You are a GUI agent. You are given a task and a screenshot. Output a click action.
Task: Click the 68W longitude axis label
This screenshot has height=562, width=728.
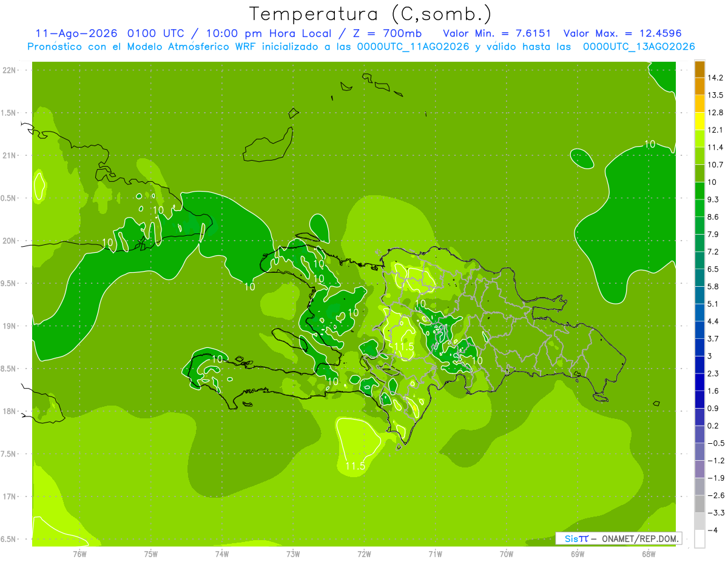(649, 554)
